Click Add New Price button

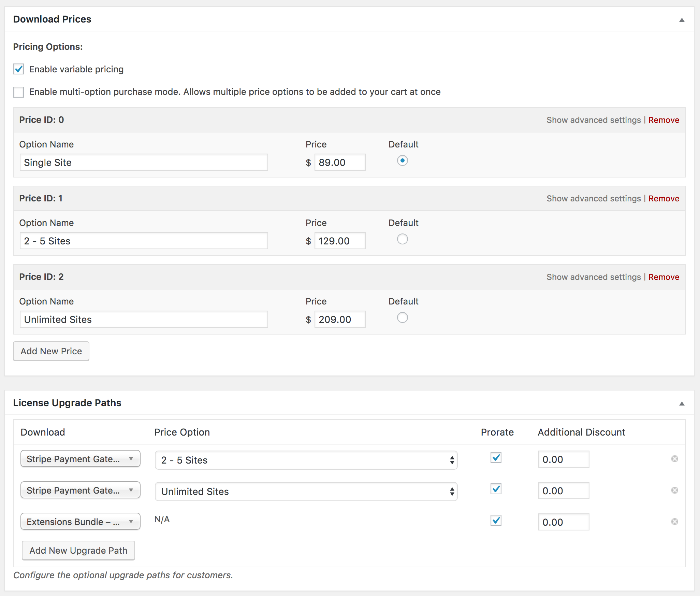[51, 351]
